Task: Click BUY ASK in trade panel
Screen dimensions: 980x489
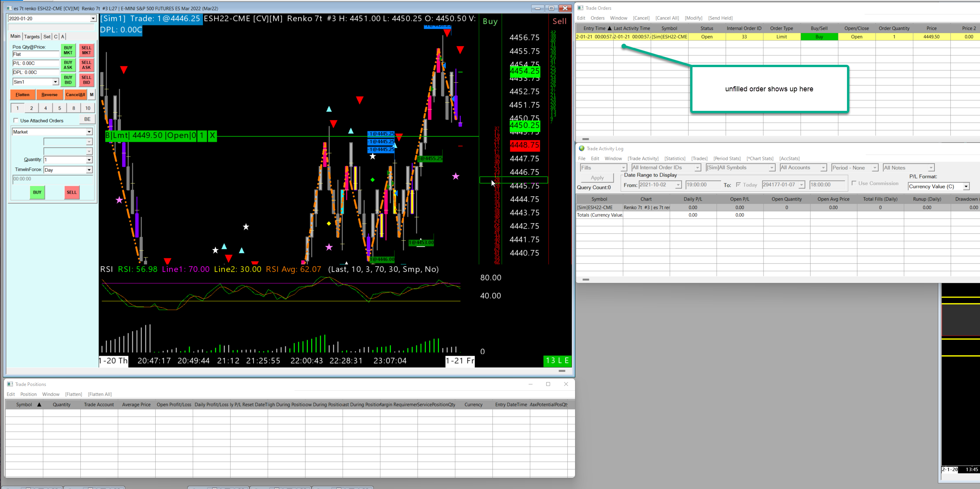Action: 68,65
